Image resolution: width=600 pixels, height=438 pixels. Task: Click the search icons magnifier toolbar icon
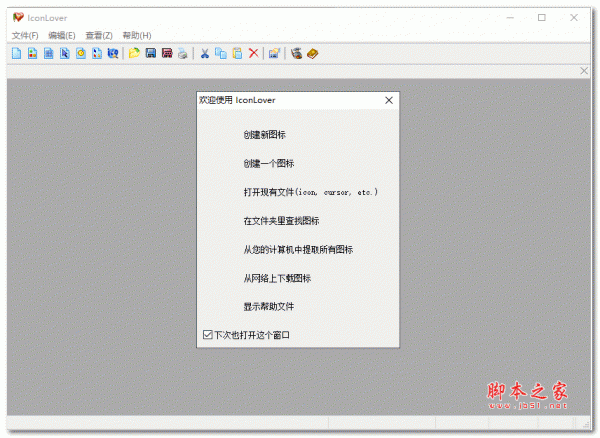tap(113, 54)
